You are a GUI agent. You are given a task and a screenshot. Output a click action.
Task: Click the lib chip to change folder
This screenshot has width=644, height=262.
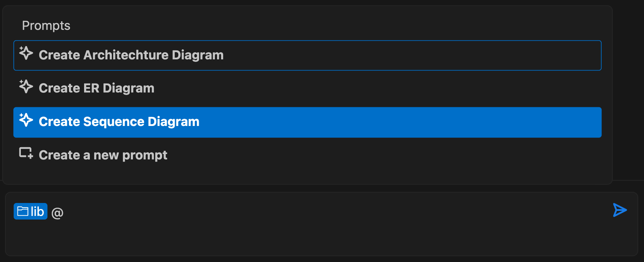pos(31,211)
